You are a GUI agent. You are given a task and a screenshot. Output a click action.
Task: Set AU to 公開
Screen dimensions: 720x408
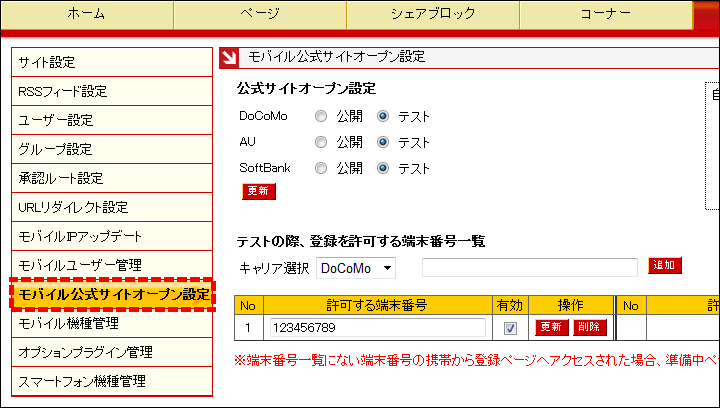321,142
